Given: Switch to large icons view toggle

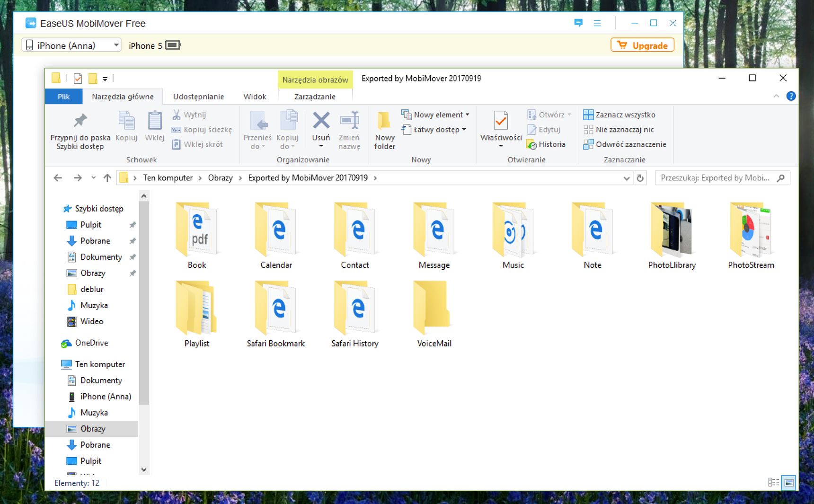Looking at the screenshot, I should point(788,483).
